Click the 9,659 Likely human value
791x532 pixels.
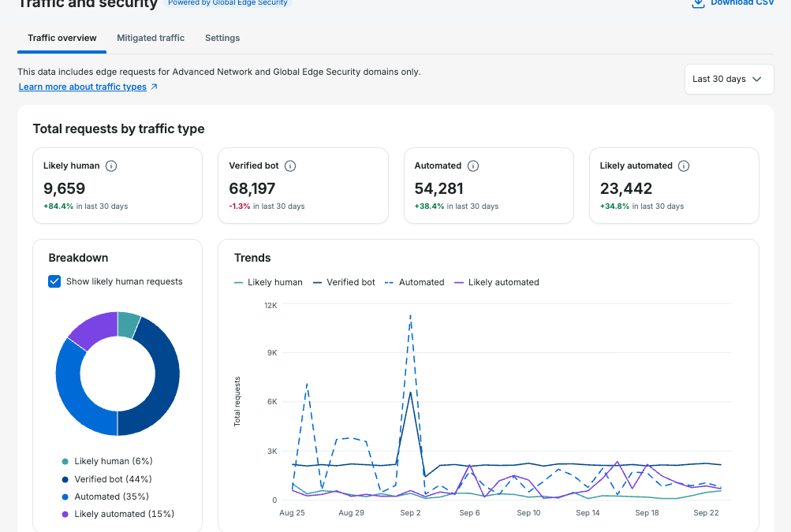[x=64, y=188]
